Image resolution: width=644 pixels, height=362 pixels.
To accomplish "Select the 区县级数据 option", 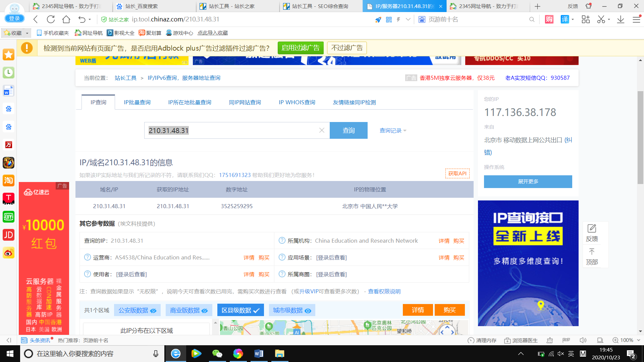I will [x=240, y=310].
